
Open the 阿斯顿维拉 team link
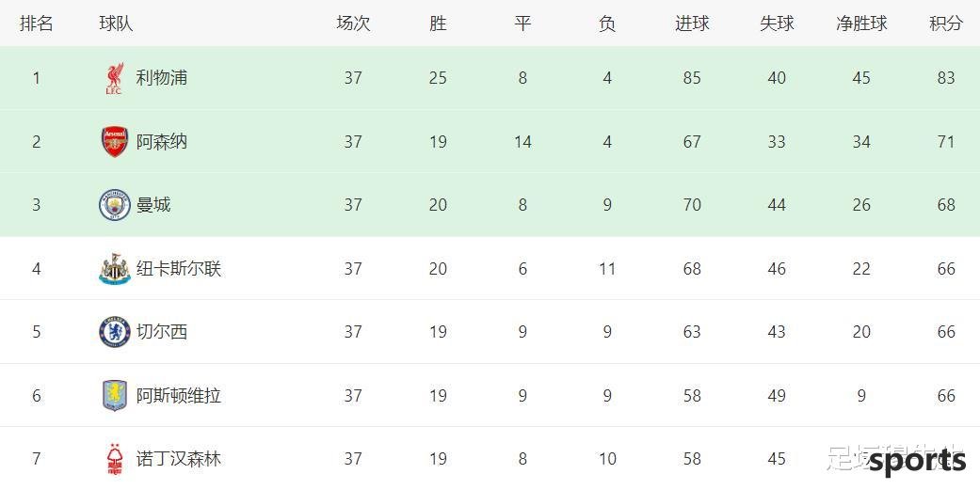[179, 395]
